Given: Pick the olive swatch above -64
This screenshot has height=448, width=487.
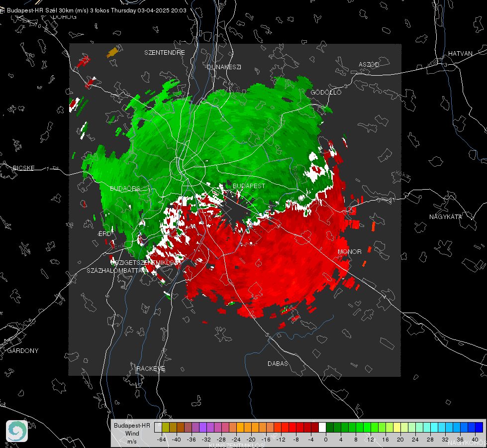Looking at the screenshot, I should pos(165,427).
